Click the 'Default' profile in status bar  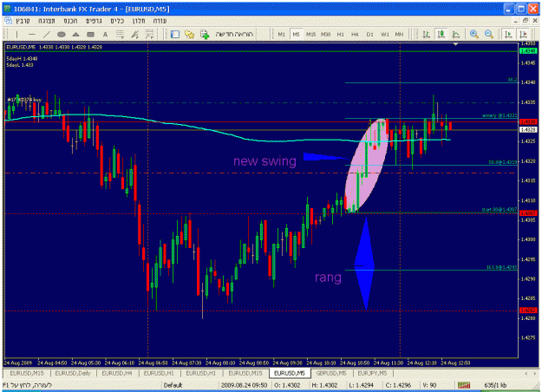[x=173, y=385]
